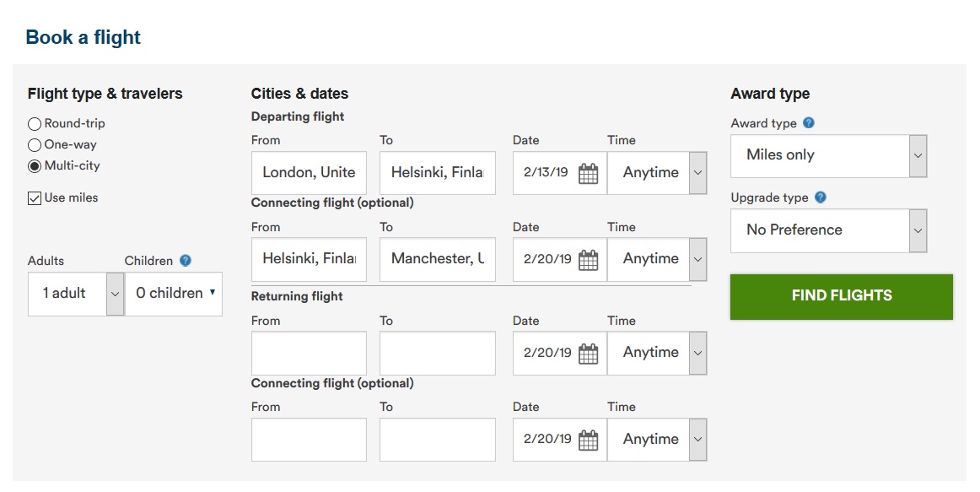
Task: Open calendar for returning flight date
Action: point(588,354)
